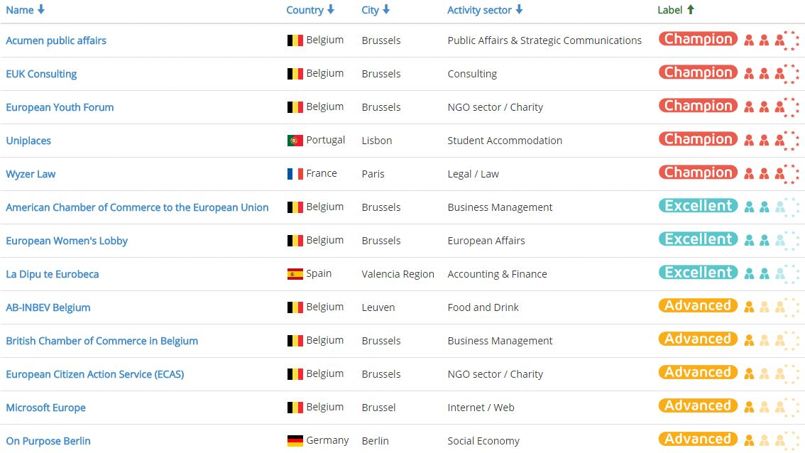805x453 pixels.
Task: Click the red people rating icons for Uniplaces
Action: click(x=772, y=140)
